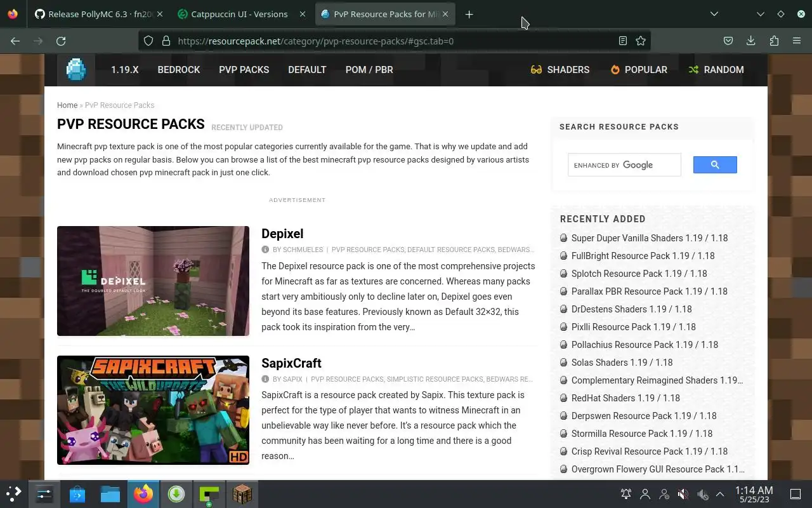Expand hidden system tray icons arrow
The image size is (812, 508).
click(x=720, y=494)
